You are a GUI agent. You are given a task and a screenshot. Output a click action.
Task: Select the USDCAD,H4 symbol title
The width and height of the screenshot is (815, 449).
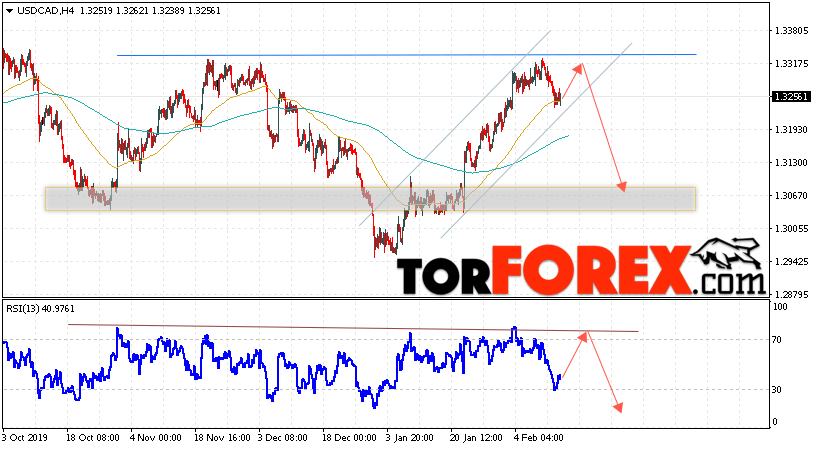[x=46, y=10]
